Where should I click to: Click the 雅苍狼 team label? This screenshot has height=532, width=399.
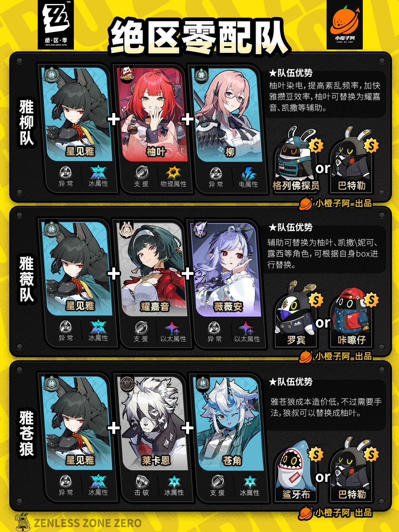tap(27, 434)
